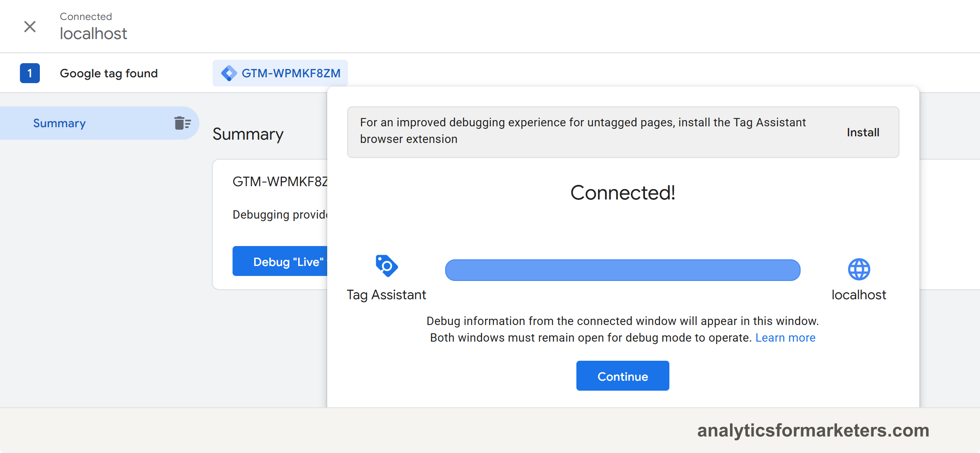Click the 'Google tag found' label
Screen dimensions: 980x453
pyautogui.click(x=109, y=73)
